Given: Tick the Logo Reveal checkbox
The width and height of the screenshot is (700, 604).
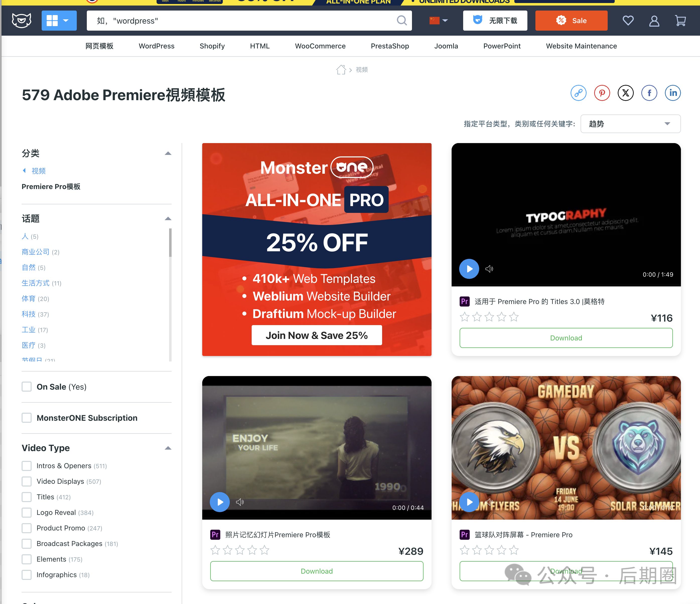Looking at the screenshot, I should tap(27, 512).
